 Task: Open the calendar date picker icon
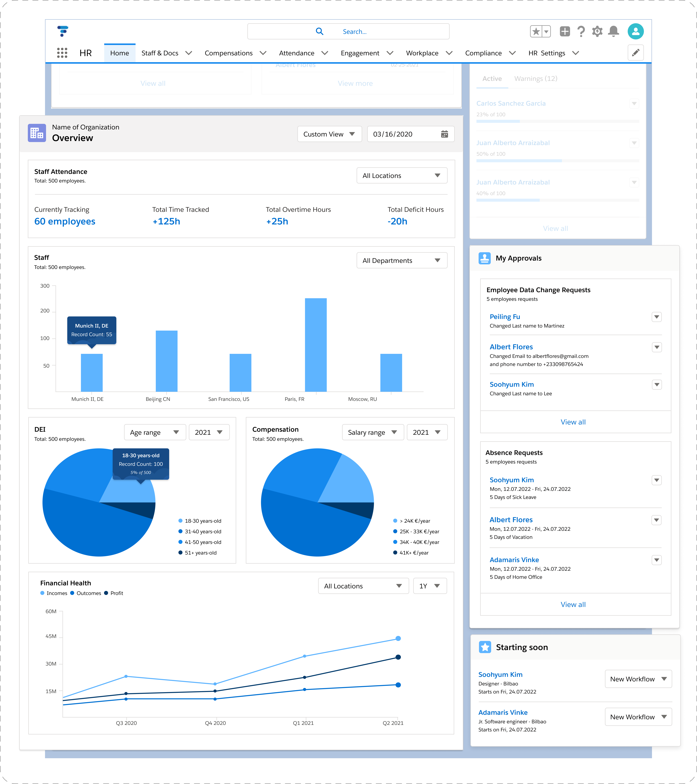[444, 134]
